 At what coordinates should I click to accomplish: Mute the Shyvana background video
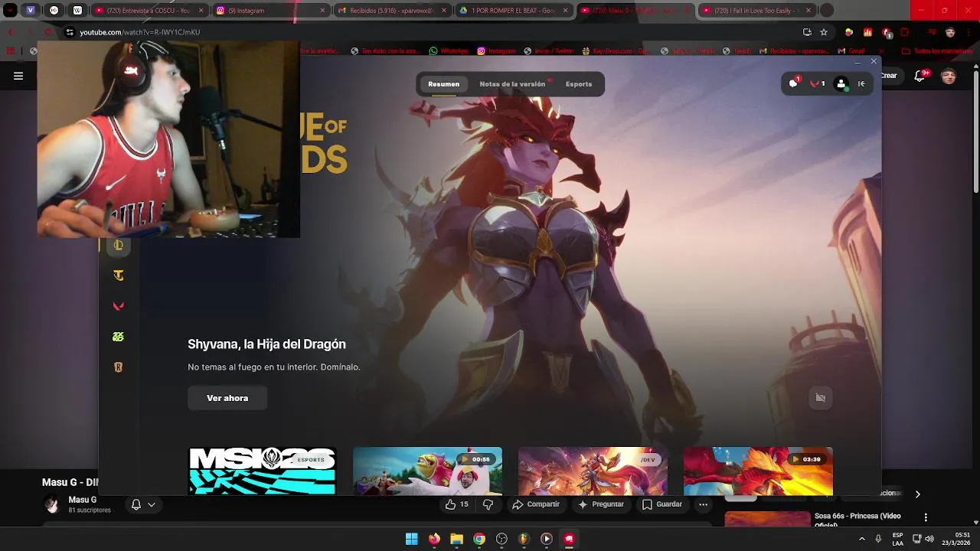821,397
